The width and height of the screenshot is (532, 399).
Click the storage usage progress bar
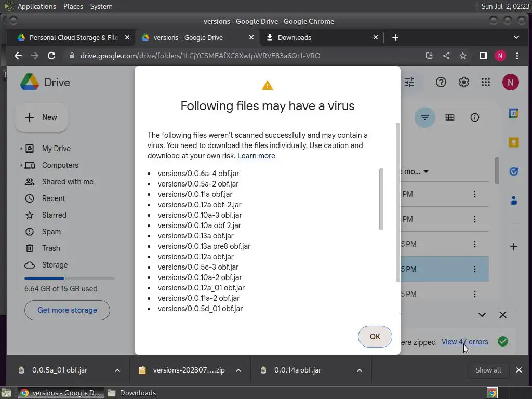coord(69,278)
